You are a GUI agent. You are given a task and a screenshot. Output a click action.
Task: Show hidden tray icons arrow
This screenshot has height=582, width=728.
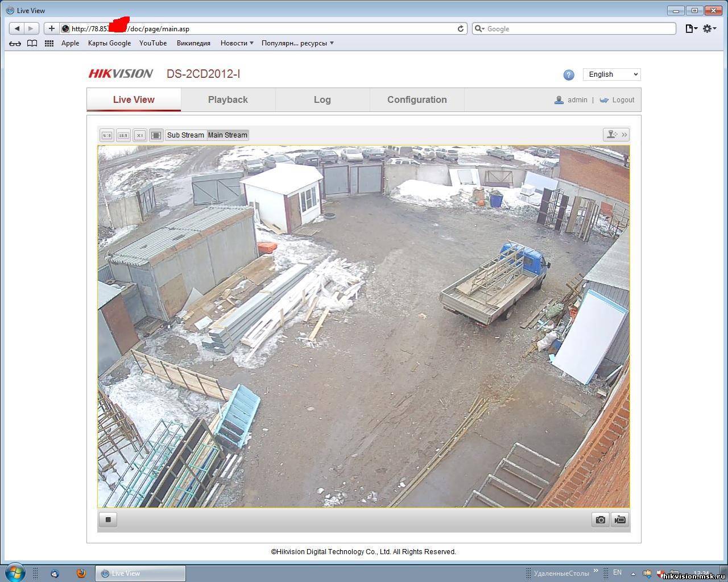(633, 573)
